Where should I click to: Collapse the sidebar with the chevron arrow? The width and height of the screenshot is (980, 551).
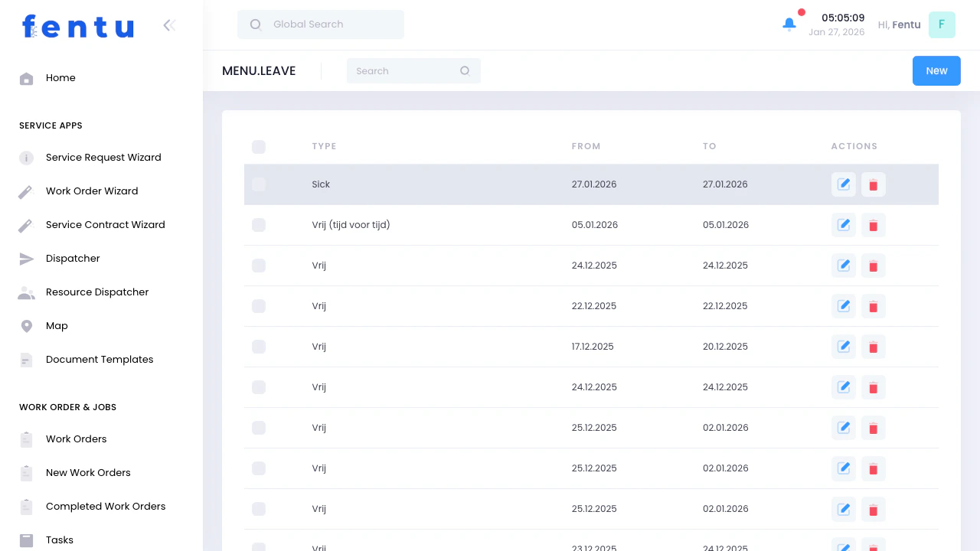[168, 24]
